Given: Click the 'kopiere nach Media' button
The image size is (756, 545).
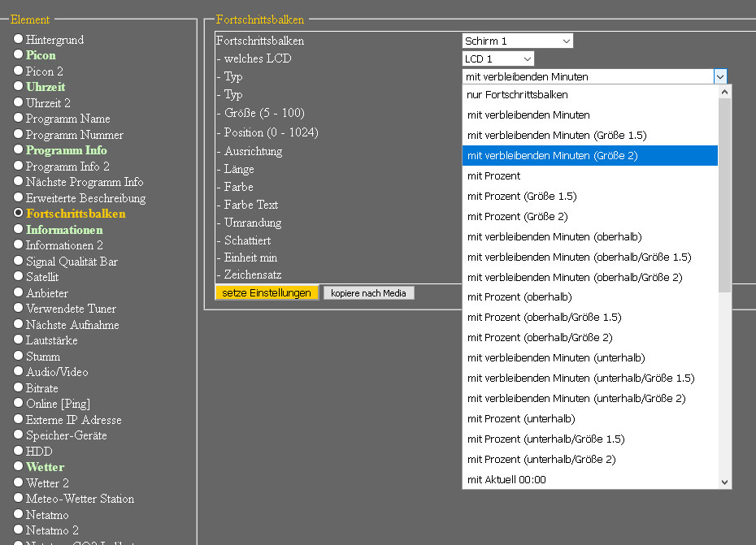Looking at the screenshot, I should click(368, 293).
